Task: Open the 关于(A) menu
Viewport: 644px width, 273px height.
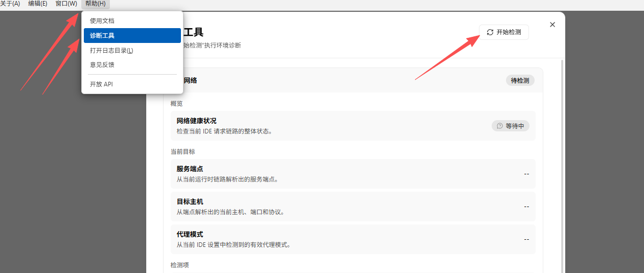Action: coord(10,4)
